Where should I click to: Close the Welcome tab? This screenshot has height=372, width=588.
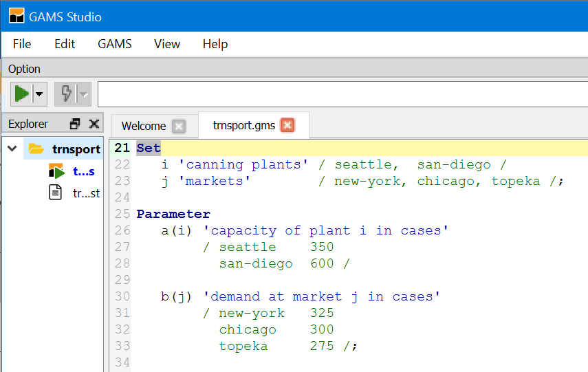pos(179,126)
